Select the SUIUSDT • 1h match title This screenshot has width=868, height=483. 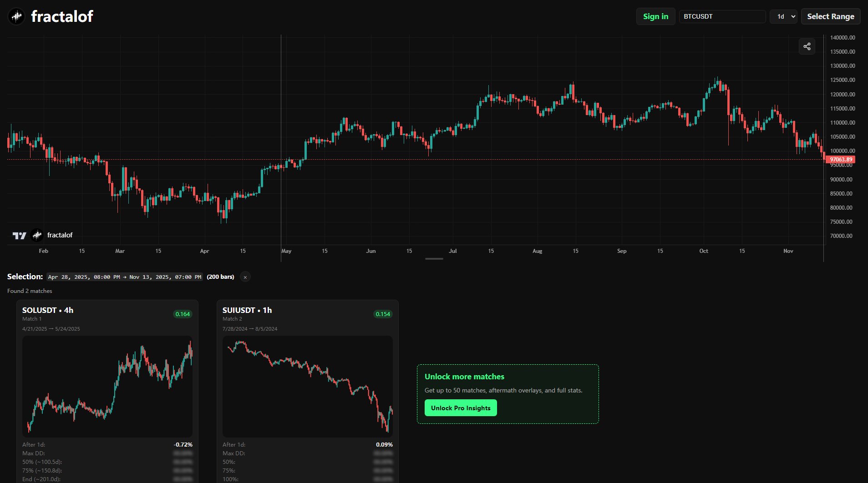(247, 310)
